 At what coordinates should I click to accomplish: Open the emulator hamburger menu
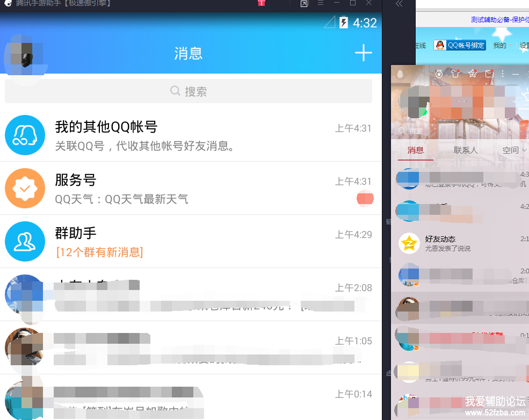pyautogui.click(x=321, y=3)
